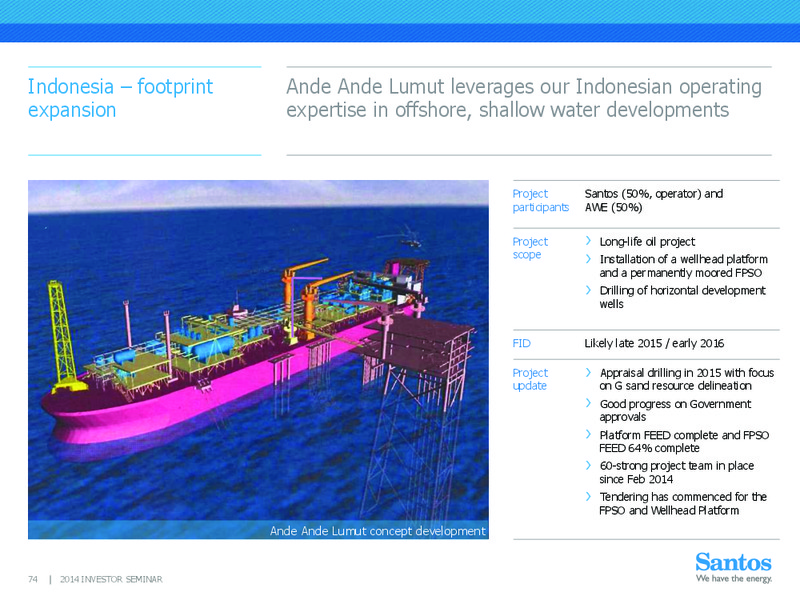Click 'Drilling of horizontal development wells' bullet
800x600 pixels.
pyautogui.click(x=682, y=297)
